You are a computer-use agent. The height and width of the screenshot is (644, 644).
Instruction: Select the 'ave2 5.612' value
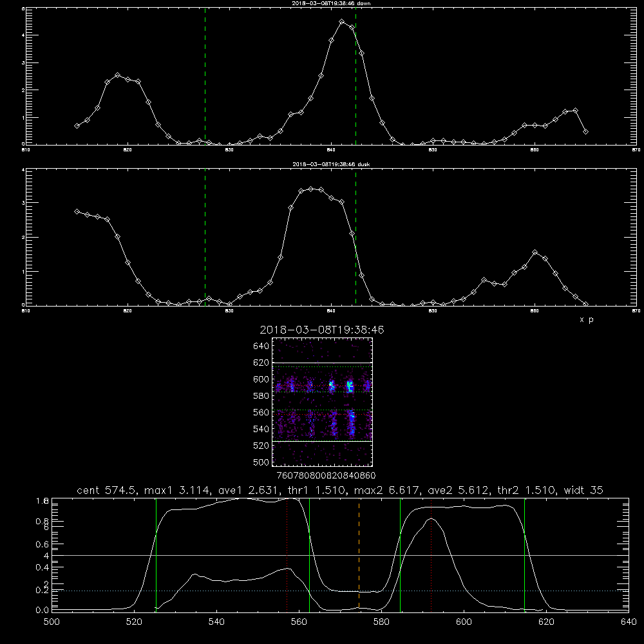point(459,490)
